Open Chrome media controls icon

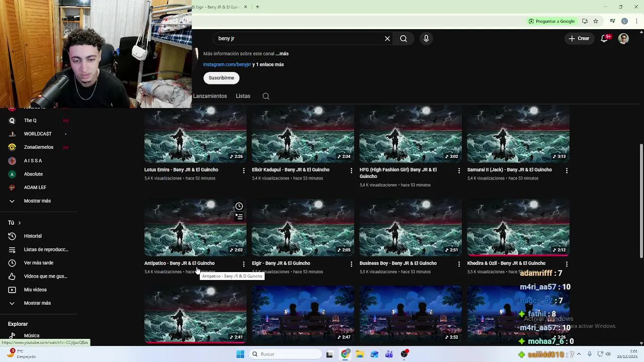(612, 21)
